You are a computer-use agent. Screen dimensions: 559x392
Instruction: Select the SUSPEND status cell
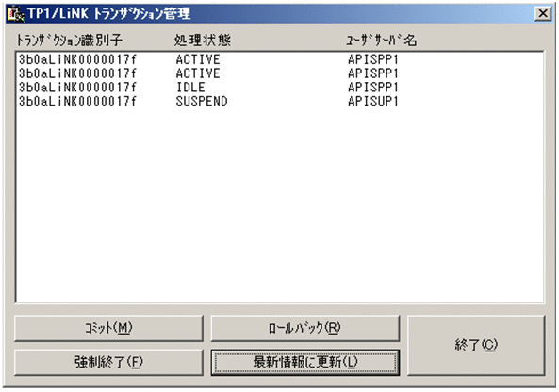202,101
